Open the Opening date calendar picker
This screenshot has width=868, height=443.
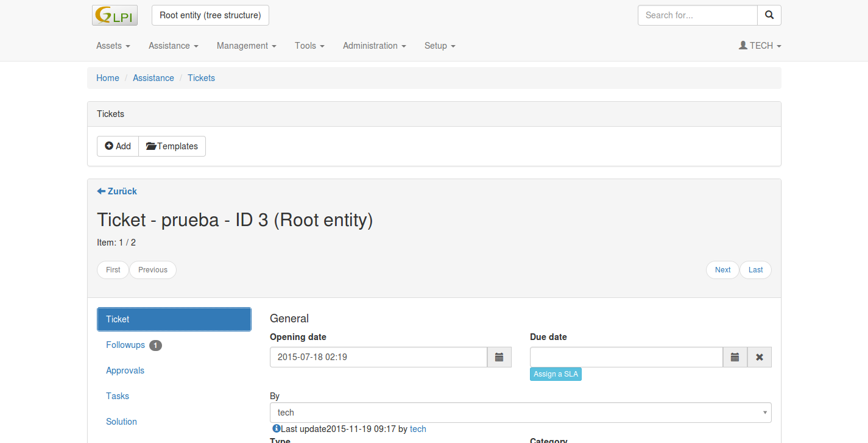499,357
